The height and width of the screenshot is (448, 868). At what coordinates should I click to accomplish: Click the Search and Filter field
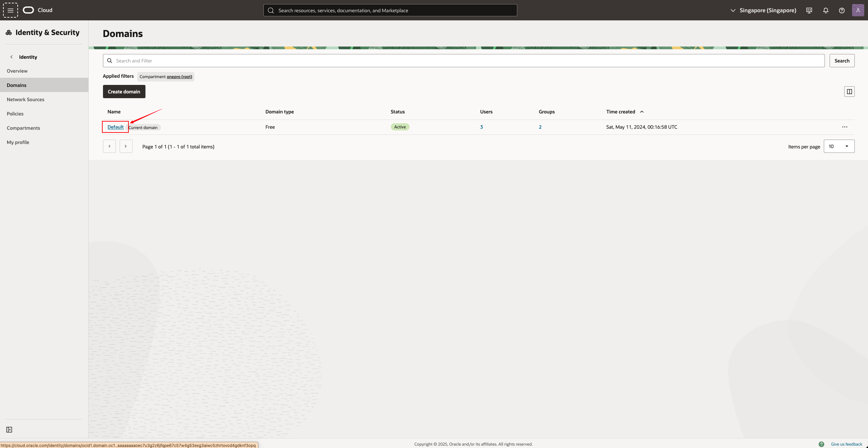[x=464, y=61]
